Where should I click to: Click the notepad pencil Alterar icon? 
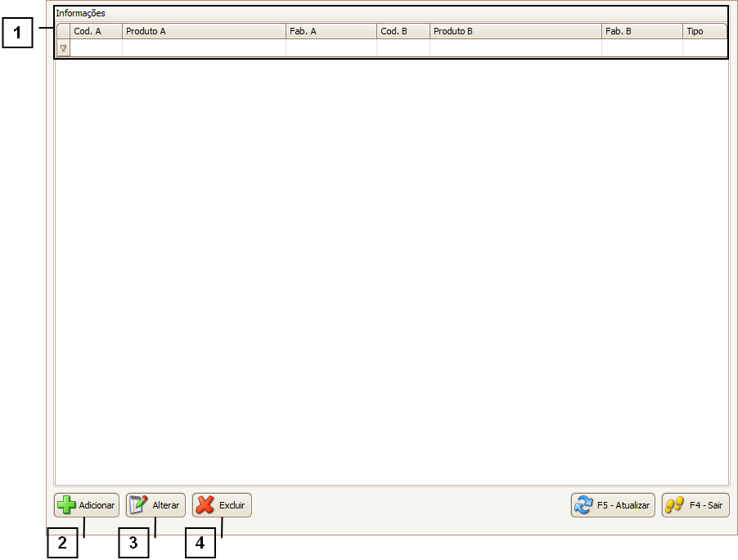tap(139, 505)
